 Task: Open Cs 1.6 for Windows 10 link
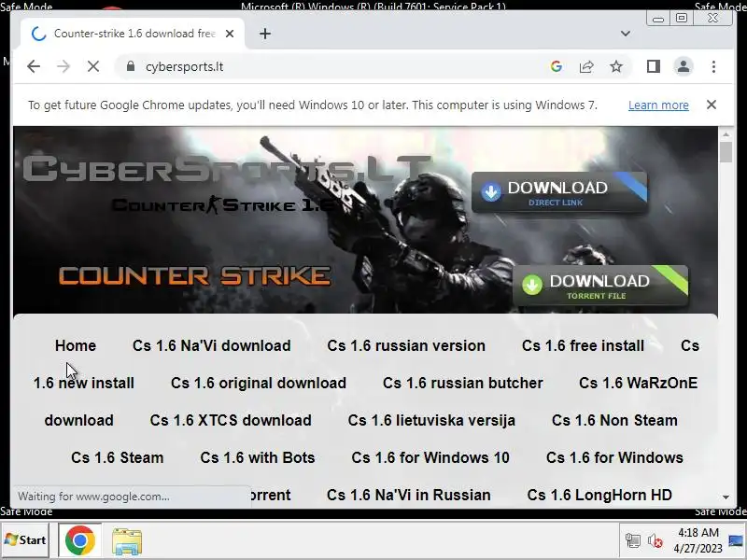[x=430, y=457]
